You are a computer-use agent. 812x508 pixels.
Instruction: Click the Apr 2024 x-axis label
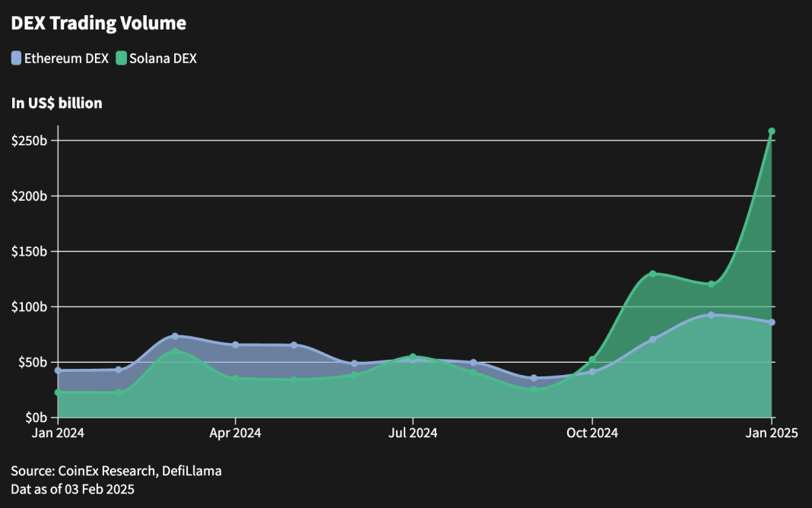click(x=235, y=433)
